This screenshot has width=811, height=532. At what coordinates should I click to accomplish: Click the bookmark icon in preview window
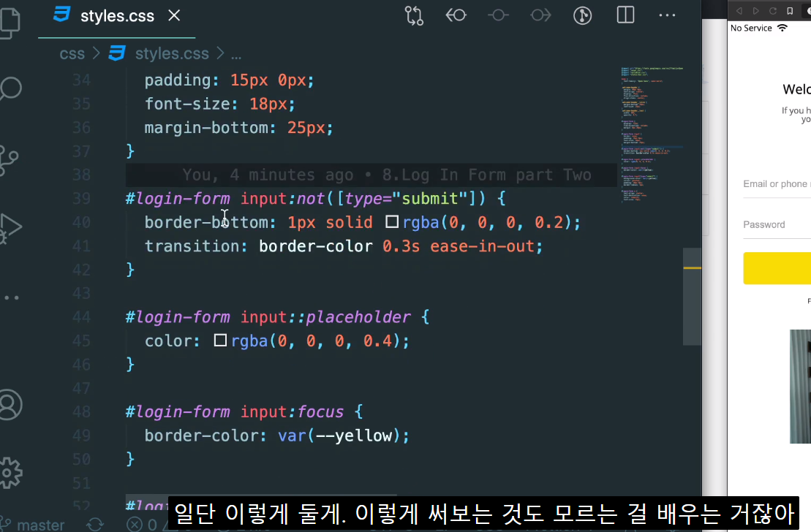(790, 11)
